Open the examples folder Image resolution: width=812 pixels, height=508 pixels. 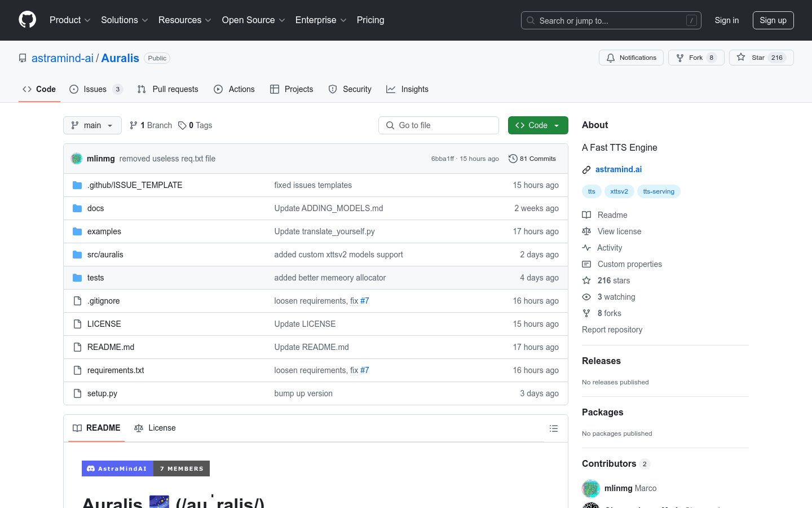click(104, 231)
